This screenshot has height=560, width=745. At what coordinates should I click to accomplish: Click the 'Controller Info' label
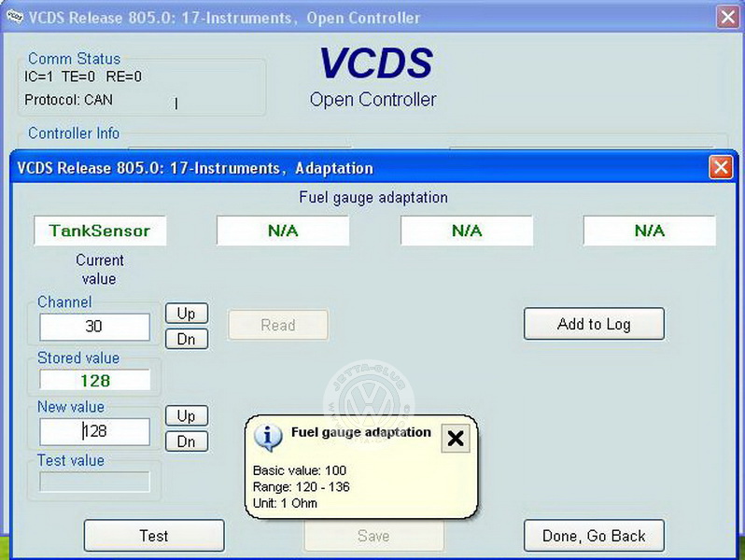click(x=74, y=133)
